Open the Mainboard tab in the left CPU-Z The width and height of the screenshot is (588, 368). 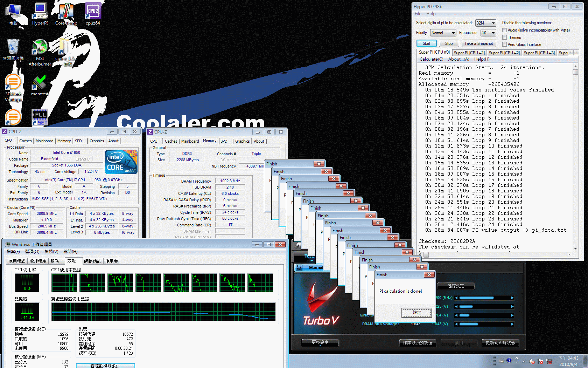[x=44, y=141]
